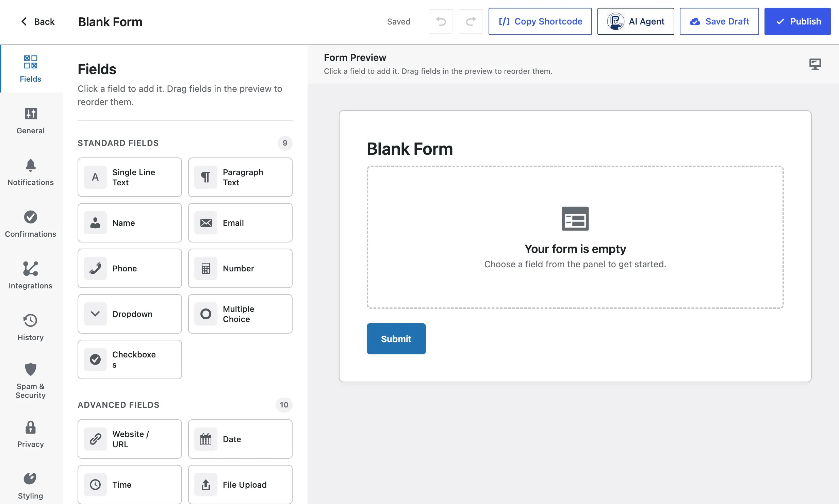
Task: Add a Checkboxes field
Action: (130, 359)
